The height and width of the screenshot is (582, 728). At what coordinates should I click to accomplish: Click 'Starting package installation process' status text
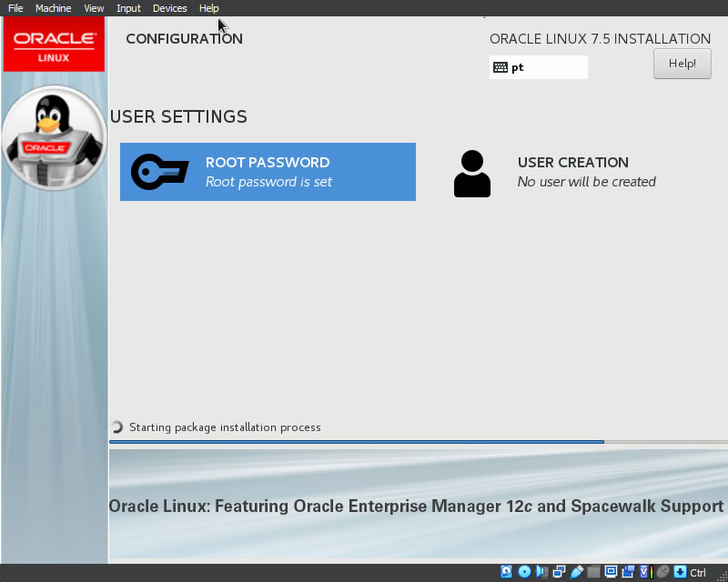[225, 427]
